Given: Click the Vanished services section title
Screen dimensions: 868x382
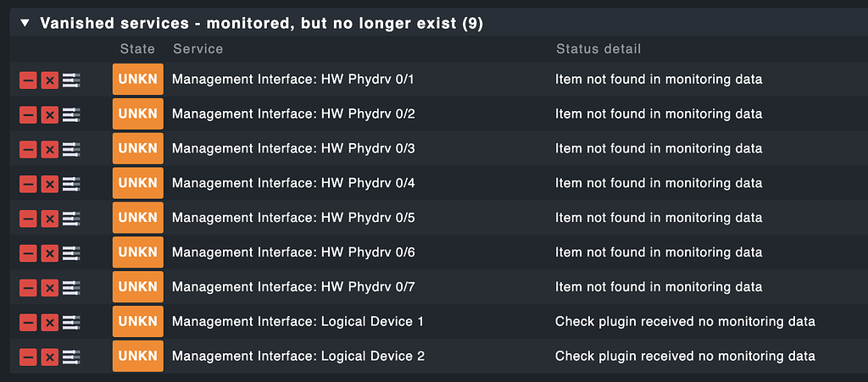Looking at the screenshot, I should click(x=261, y=24).
